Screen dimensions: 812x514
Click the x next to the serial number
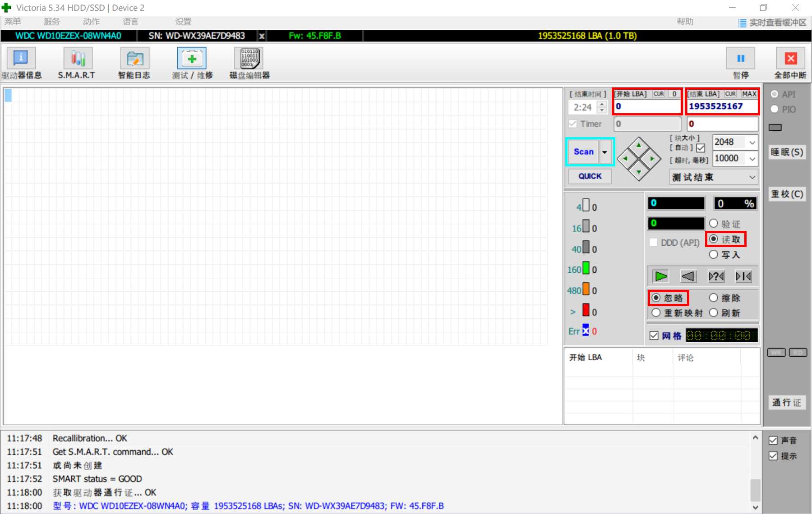(262, 36)
